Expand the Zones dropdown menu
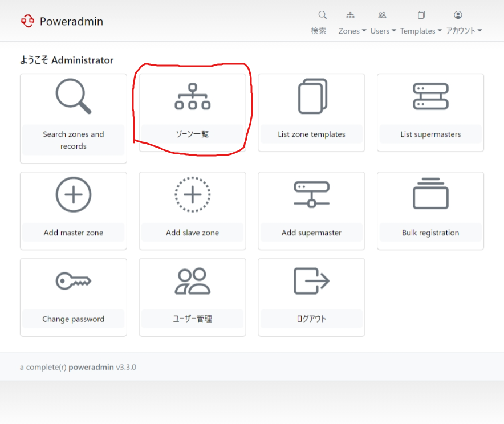The width and height of the screenshot is (504, 424). pyautogui.click(x=352, y=31)
